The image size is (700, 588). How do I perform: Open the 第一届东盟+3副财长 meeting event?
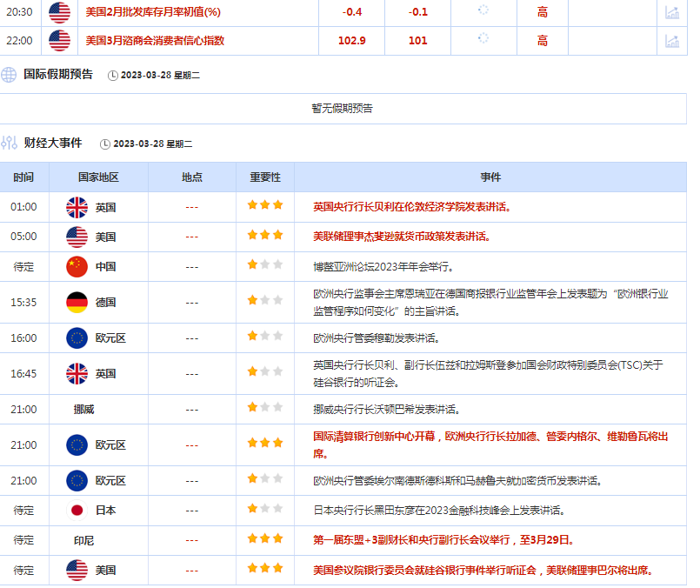click(x=443, y=540)
